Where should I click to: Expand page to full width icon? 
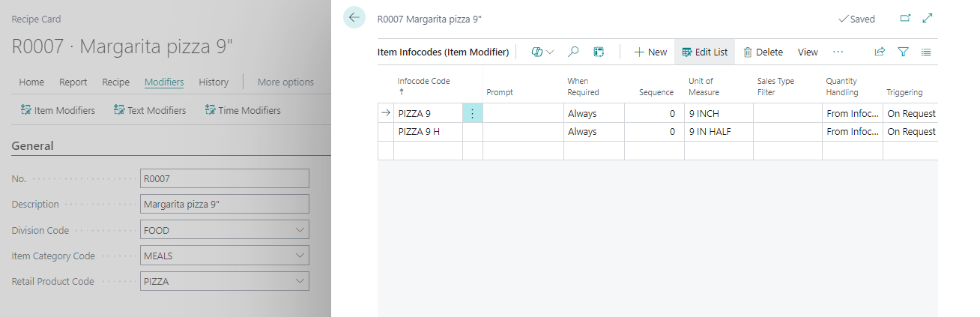point(928,19)
